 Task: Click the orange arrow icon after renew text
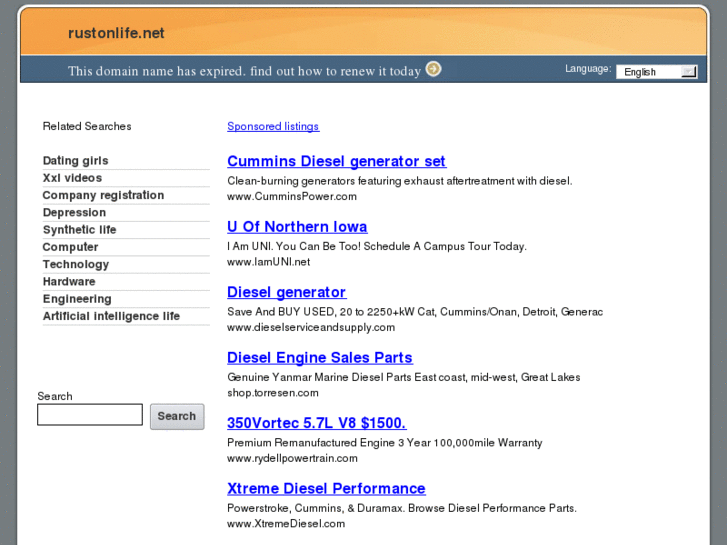pos(434,69)
